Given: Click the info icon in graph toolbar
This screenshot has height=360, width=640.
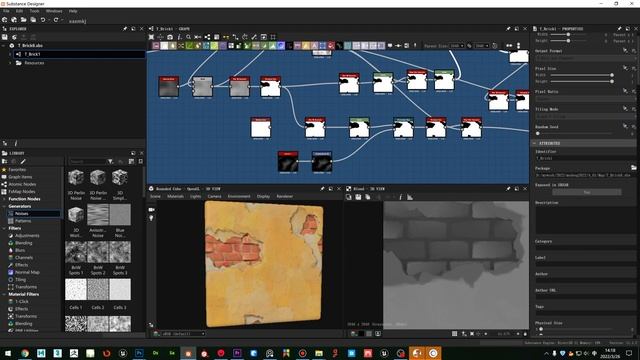Looking at the screenshot, I should click(x=179, y=37).
